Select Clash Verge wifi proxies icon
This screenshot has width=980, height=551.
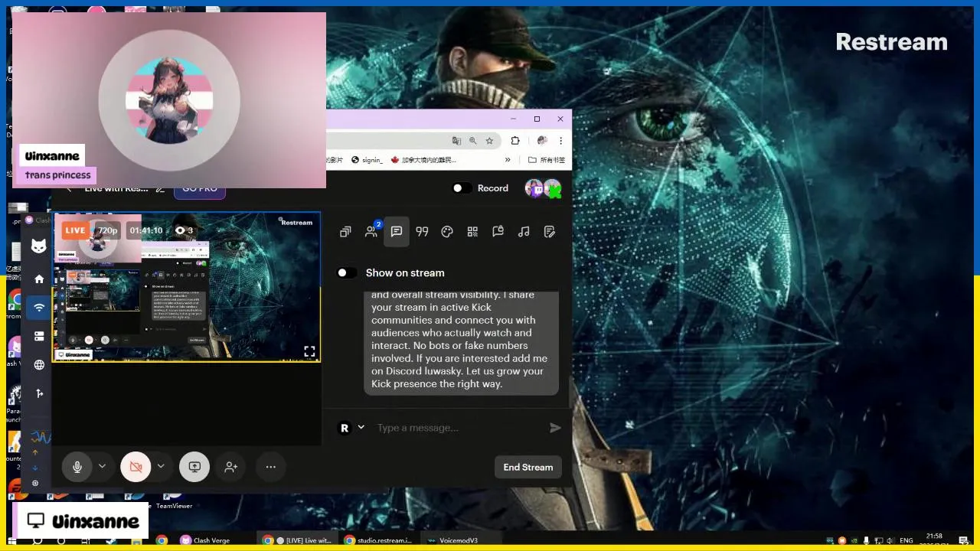coord(39,308)
